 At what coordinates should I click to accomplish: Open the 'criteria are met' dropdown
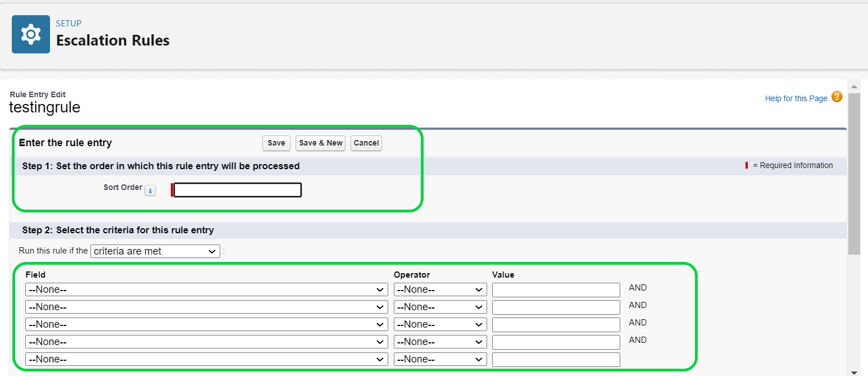coord(155,251)
